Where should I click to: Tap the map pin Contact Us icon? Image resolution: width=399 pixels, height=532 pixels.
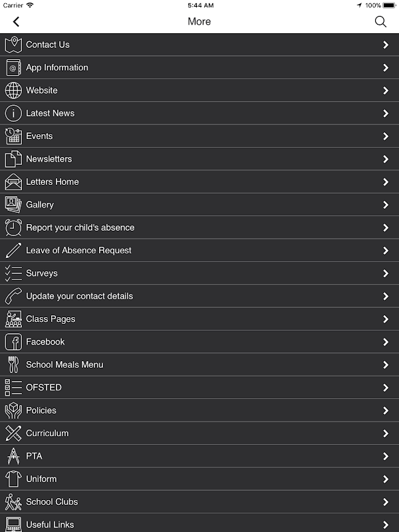13,45
